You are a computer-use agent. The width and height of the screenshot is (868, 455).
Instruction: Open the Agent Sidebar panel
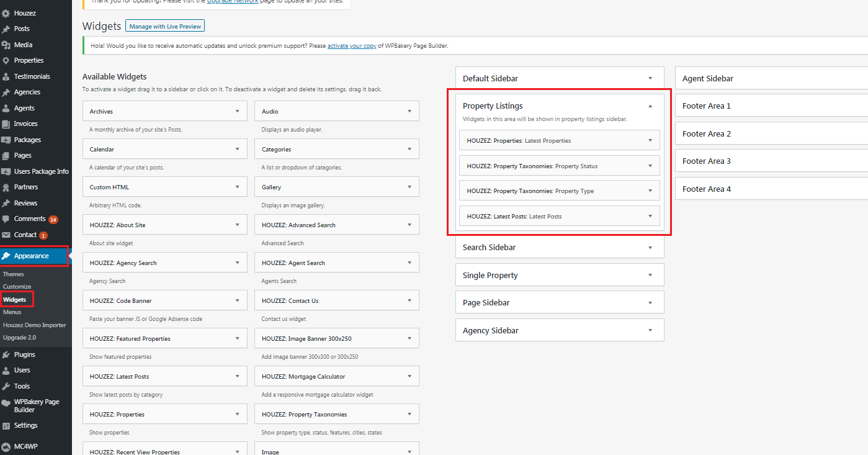pyautogui.click(x=771, y=78)
